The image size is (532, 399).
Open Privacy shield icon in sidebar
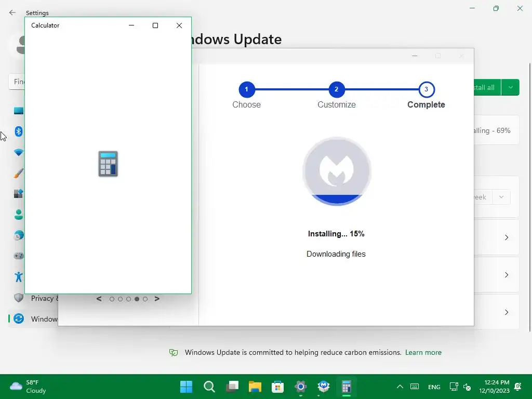(19, 298)
